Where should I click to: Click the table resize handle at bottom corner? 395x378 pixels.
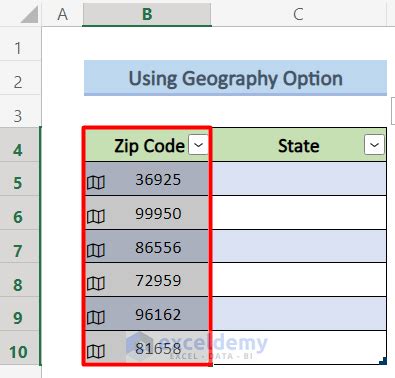[x=383, y=361]
